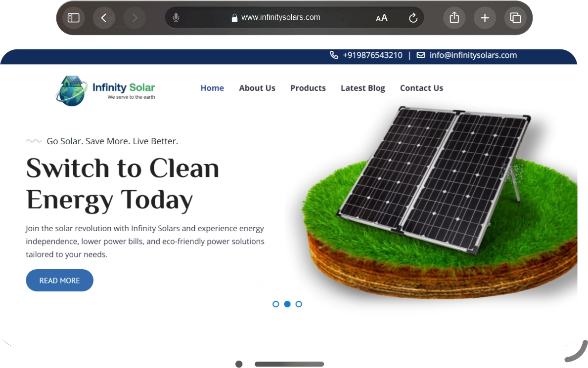
Task: Click the Infinity Solar logo
Action: (x=106, y=90)
